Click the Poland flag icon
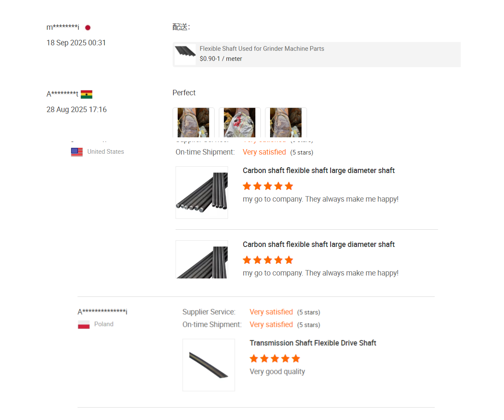 [84, 324]
